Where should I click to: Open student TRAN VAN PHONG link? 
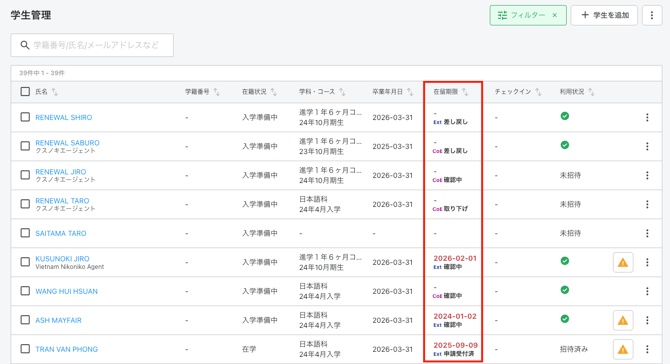pos(66,349)
